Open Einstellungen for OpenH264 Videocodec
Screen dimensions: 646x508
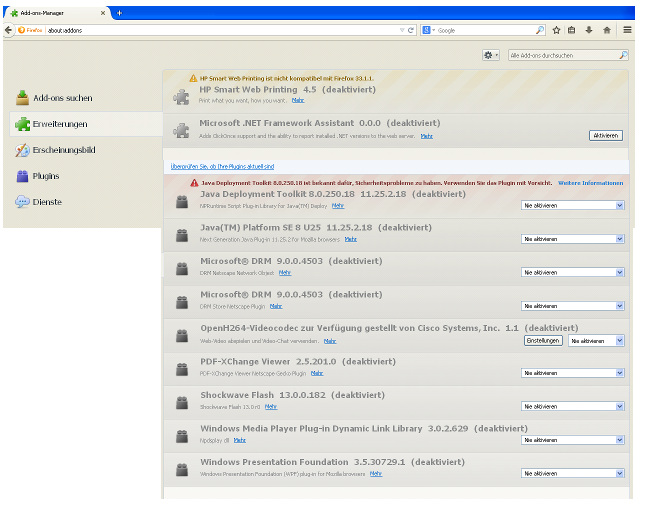click(x=543, y=341)
